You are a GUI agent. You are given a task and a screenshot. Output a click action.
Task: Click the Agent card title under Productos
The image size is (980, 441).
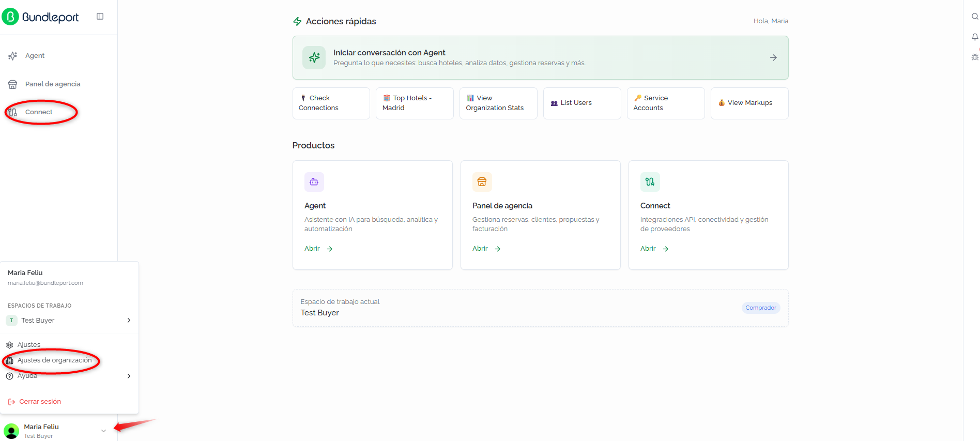click(315, 206)
